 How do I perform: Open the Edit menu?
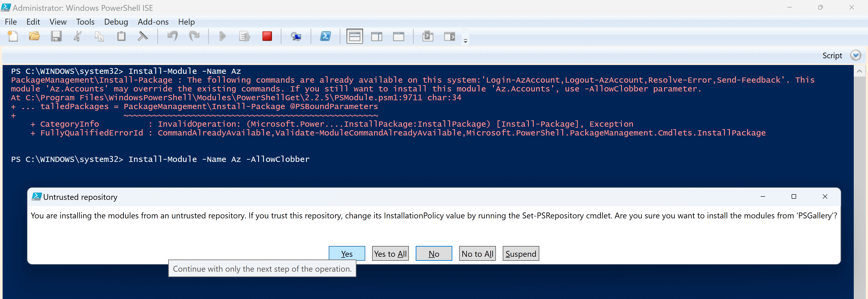tap(33, 22)
